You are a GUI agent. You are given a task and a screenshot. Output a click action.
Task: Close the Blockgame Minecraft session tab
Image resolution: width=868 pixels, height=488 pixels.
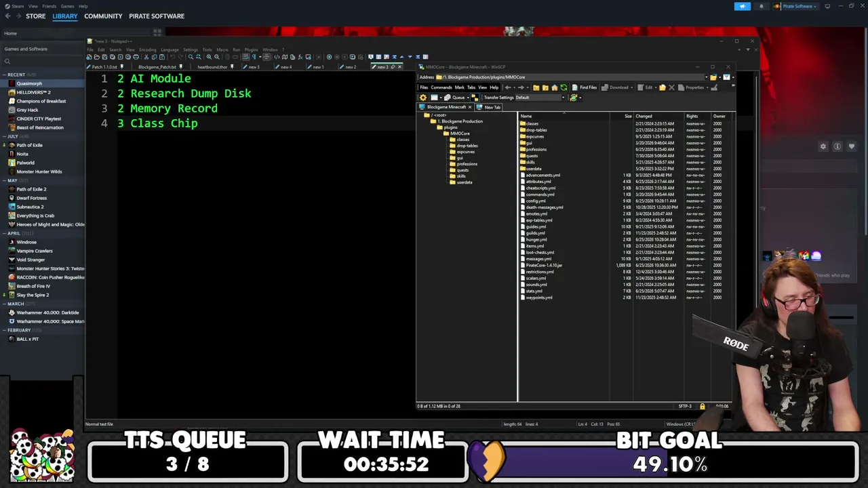pos(470,107)
